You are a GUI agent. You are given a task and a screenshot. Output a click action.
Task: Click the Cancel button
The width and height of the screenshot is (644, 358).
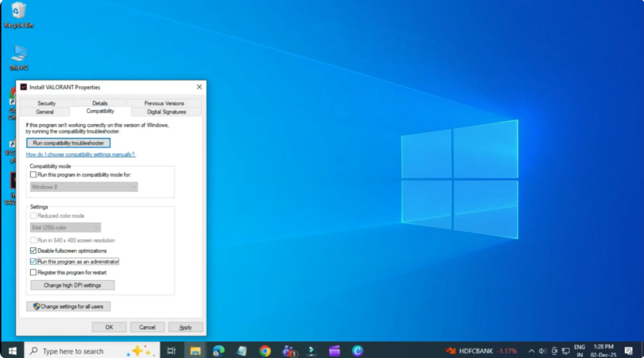point(147,327)
